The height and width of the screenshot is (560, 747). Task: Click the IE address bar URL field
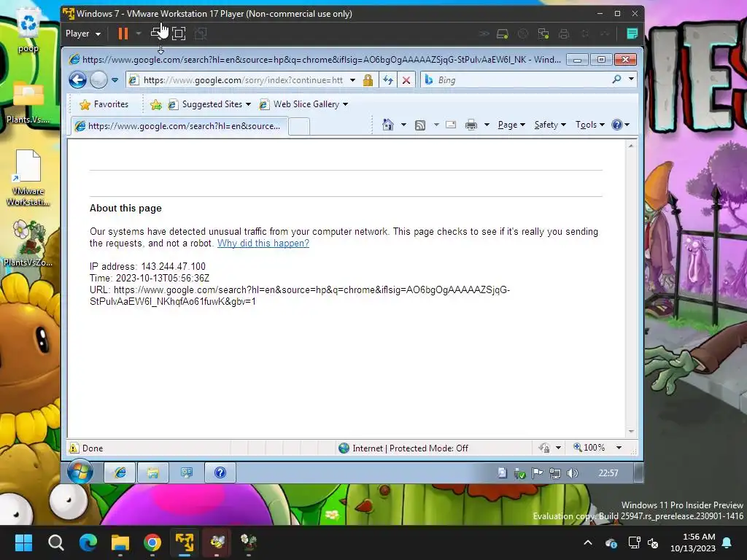click(x=244, y=80)
